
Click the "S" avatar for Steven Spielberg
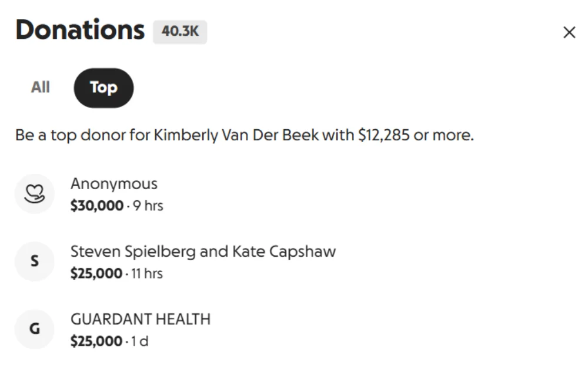(x=34, y=261)
